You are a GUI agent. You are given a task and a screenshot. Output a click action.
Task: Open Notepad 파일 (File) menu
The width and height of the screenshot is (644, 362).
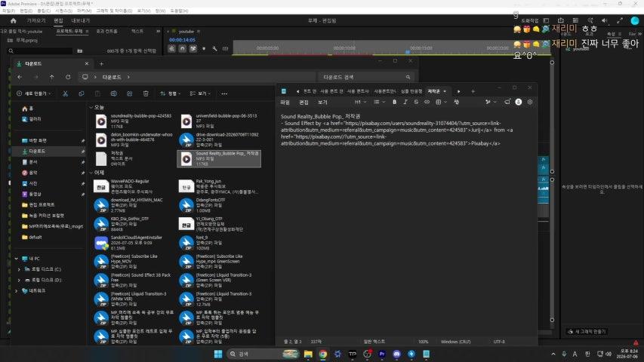point(285,103)
